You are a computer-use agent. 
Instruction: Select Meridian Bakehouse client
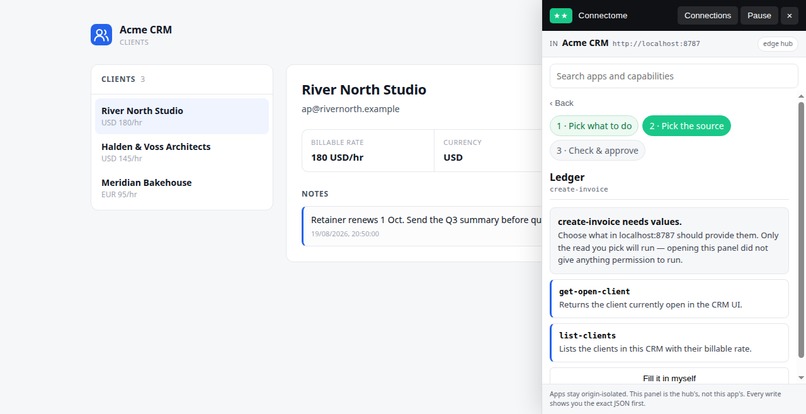tap(182, 188)
